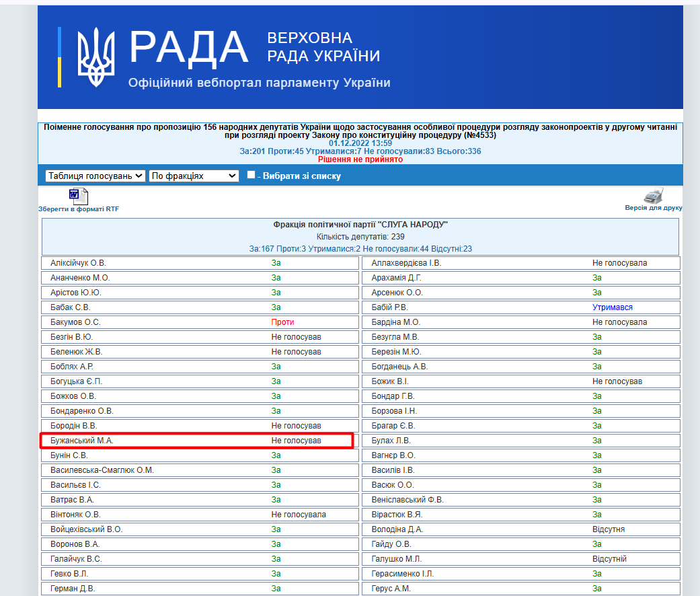Select deputy name 'Борзова I.Н.'
700x596 pixels.
[394, 411]
